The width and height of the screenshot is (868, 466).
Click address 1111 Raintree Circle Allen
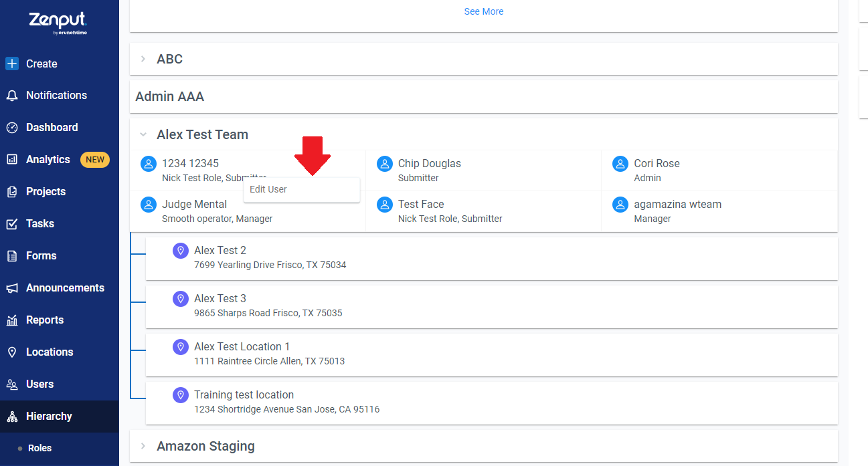pyautogui.click(x=269, y=361)
